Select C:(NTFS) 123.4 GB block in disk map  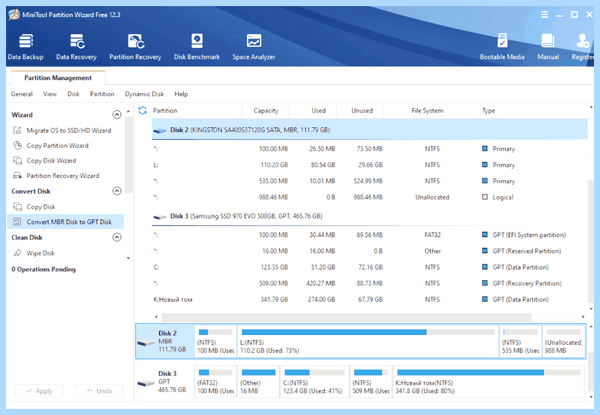pyautogui.click(x=315, y=381)
